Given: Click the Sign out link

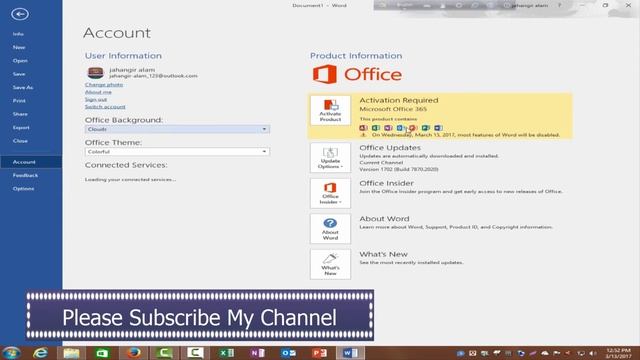Looking at the screenshot, I should tap(96, 99).
